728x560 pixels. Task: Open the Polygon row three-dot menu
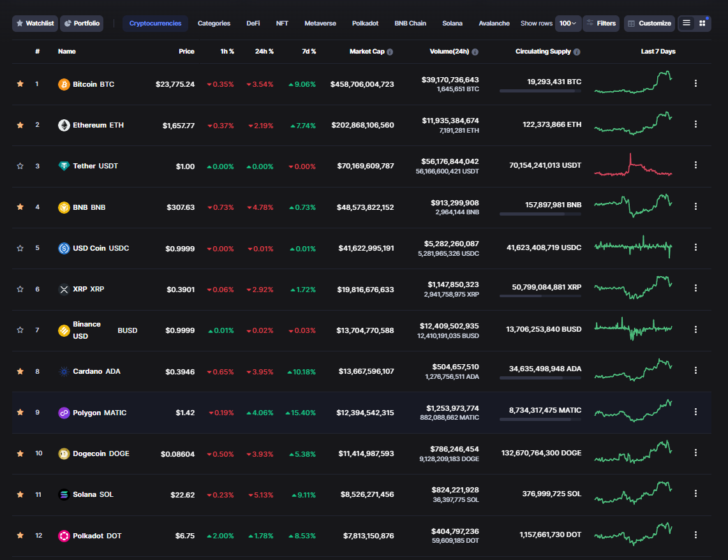point(695,412)
